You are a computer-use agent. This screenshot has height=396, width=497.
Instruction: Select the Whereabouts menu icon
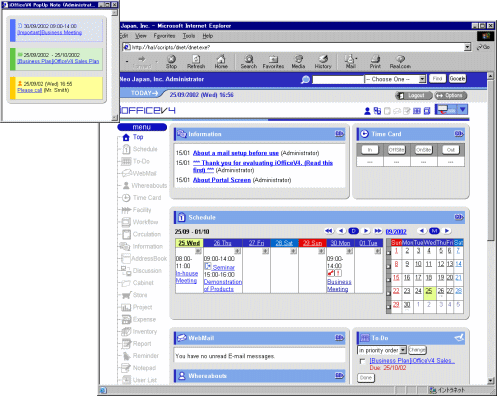click(126, 186)
